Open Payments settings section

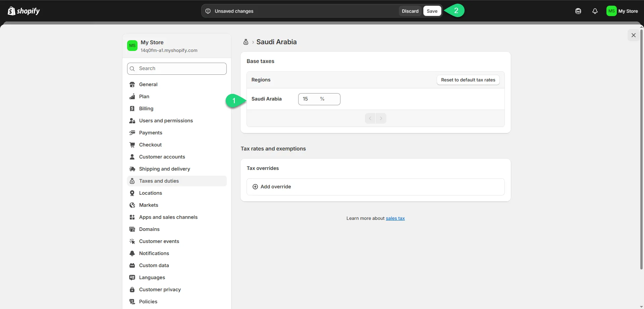151,133
